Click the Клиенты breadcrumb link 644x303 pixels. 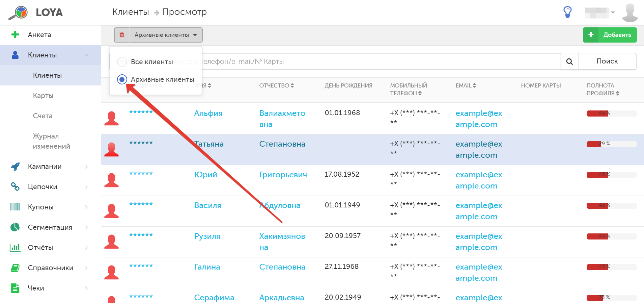(131, 12)
